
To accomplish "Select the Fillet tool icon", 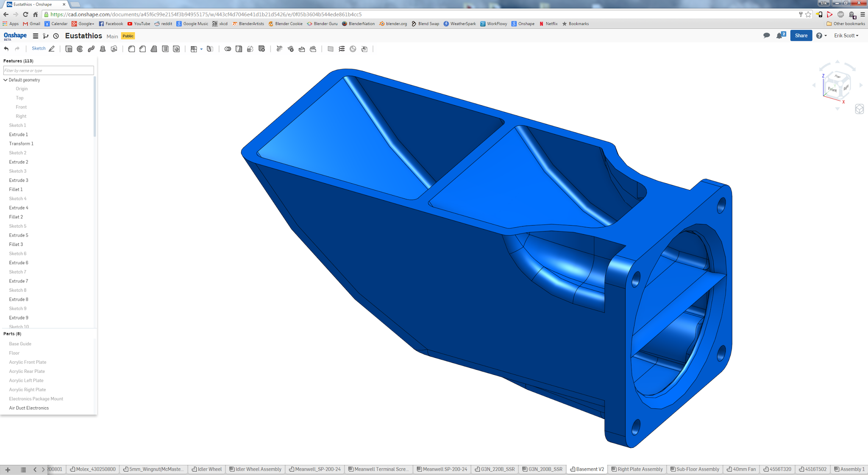I will click(x=131, y=49).
